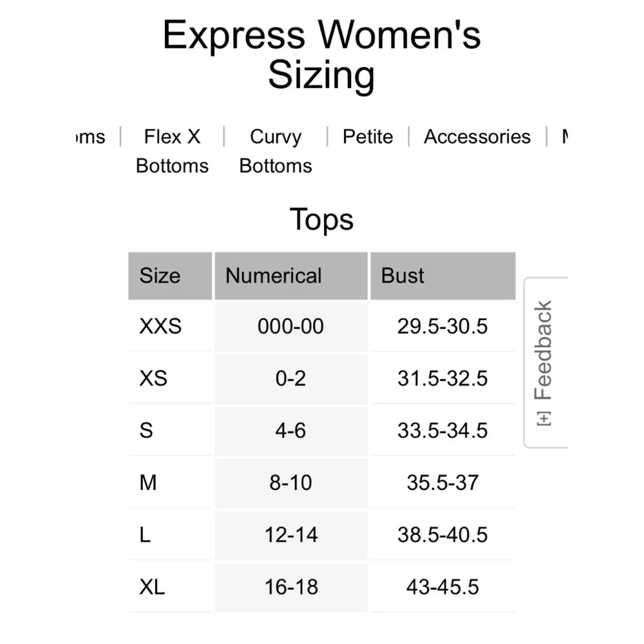
Task: Click the XS size cell
Action: (x=154, y=378)
